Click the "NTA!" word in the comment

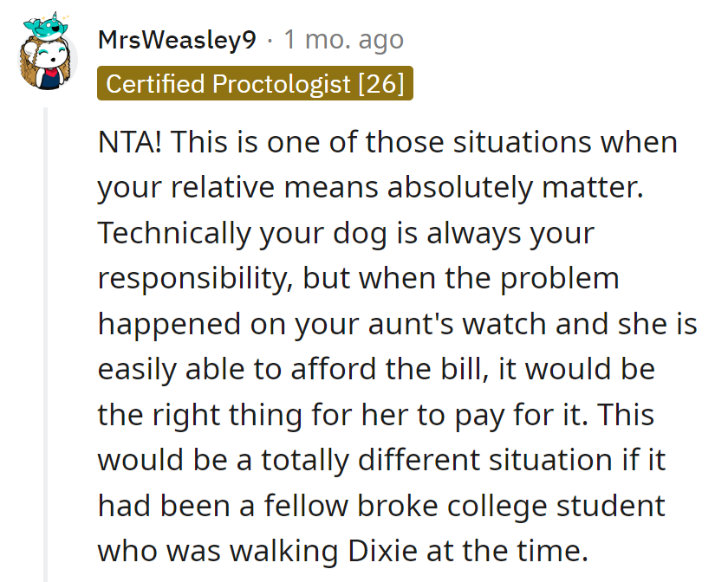tap(129, 142)
